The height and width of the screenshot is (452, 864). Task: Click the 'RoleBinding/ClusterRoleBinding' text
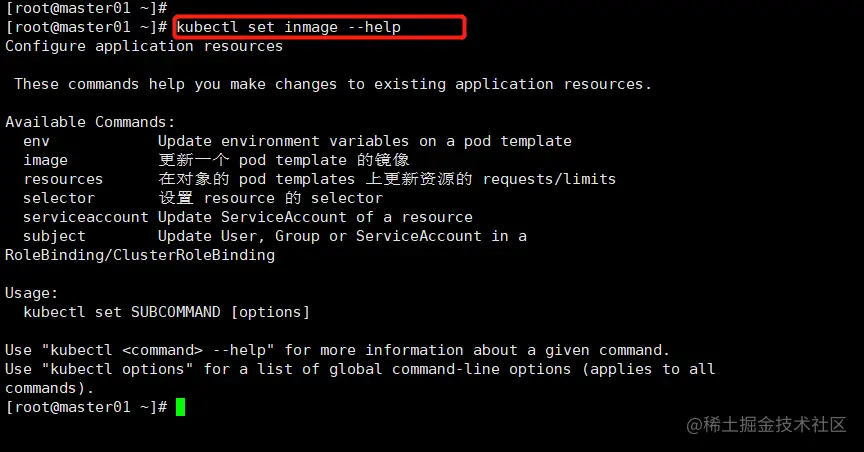coord(140,255)
